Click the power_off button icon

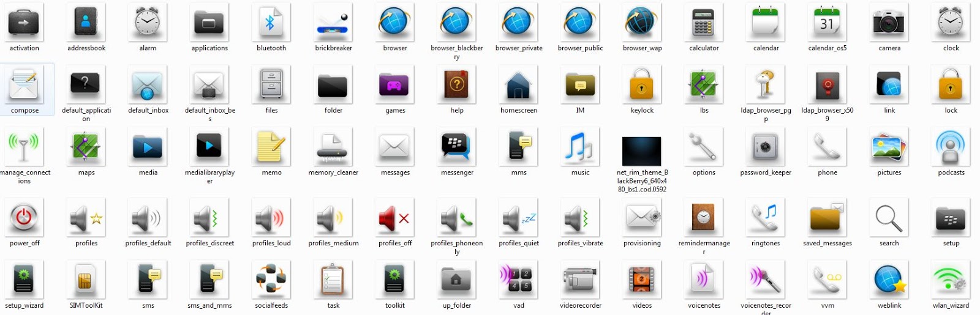[24, 218]
